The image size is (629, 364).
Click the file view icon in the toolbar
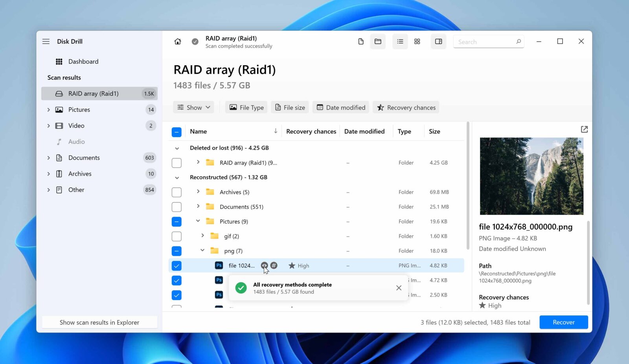[360, 41]
